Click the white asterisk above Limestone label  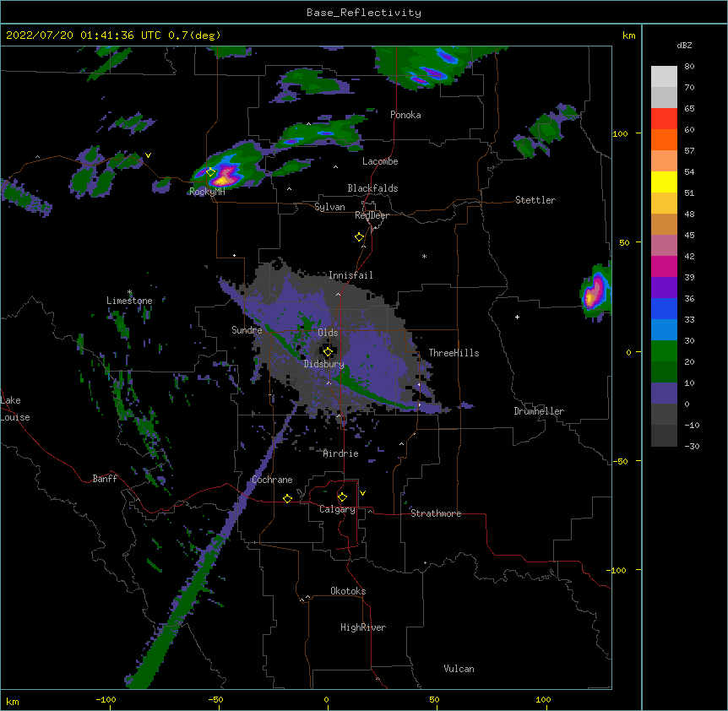pyautogui.click(x=129, y=292)
